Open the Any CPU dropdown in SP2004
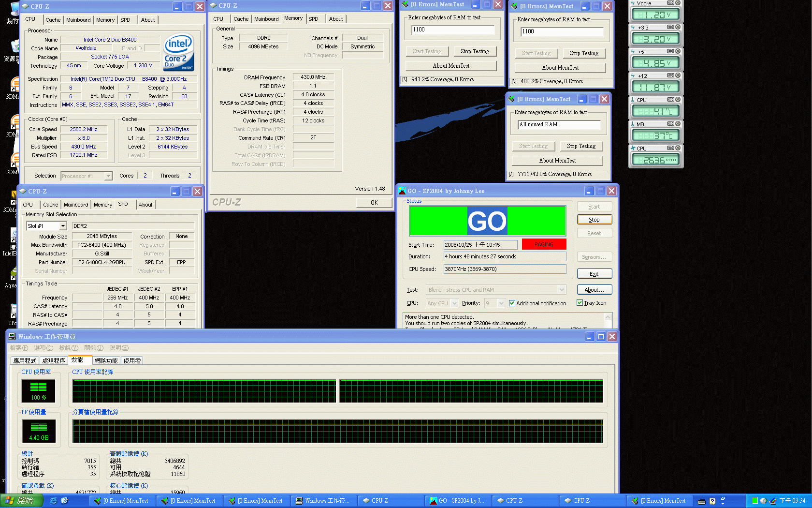The image size is (812, 508). 454,303
